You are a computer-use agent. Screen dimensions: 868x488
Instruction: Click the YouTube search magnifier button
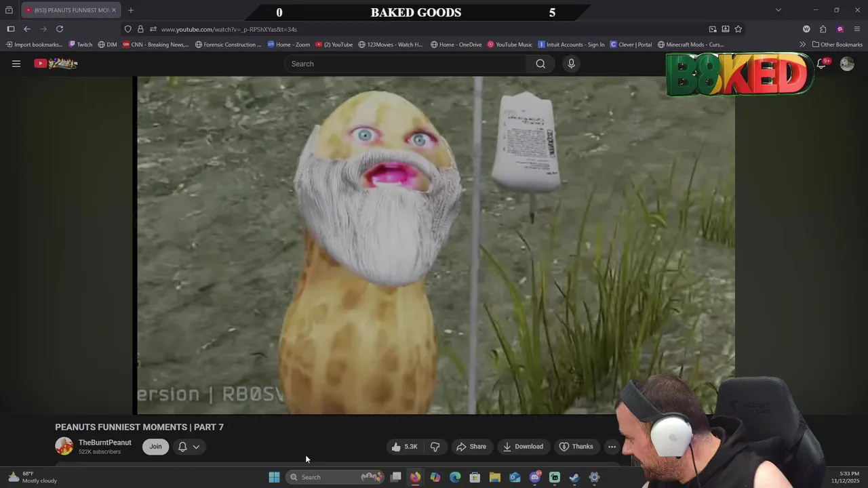pyautogui.click(x=540, y=64)
